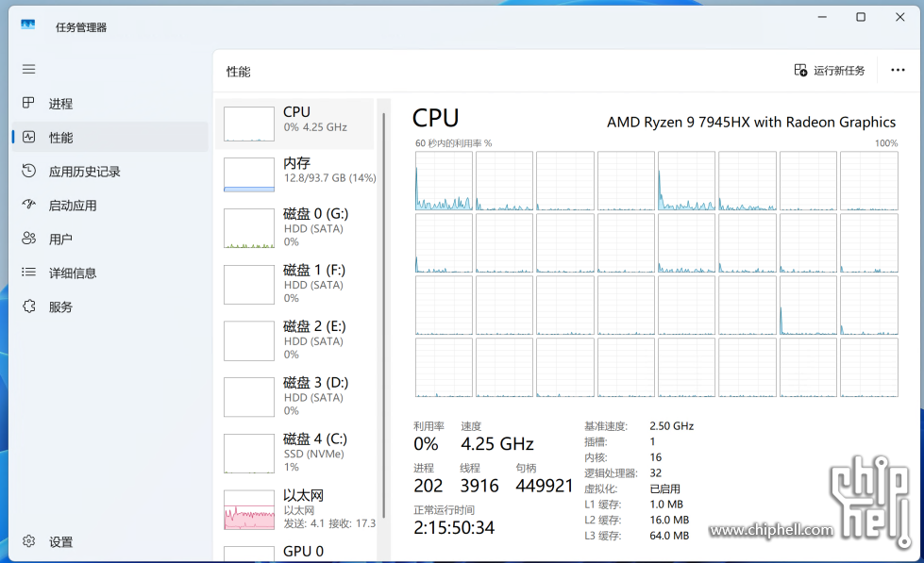Viewport: 924px width, 563px height.
Task: Click the 磁盘 0 (G:) mini graph thumbnail
Action: pos(248,228)
